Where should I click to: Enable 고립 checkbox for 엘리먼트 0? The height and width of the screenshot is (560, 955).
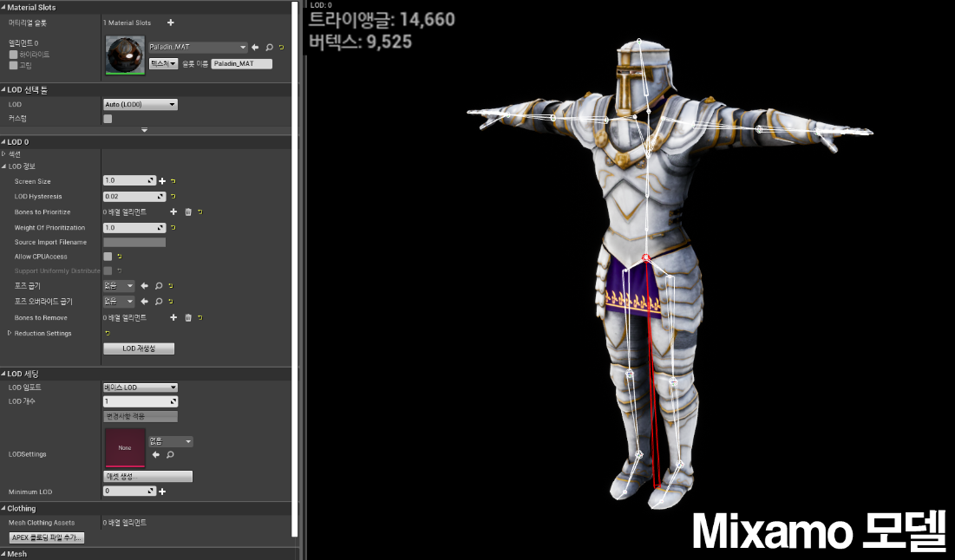tap(13, 65)
